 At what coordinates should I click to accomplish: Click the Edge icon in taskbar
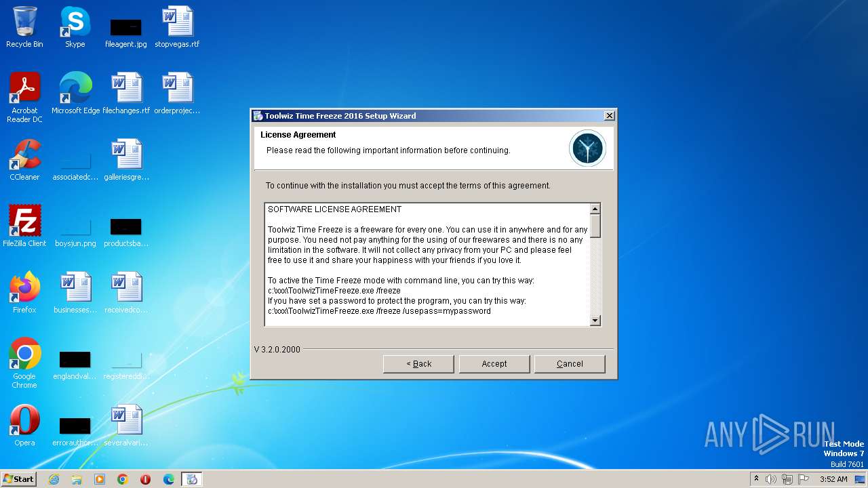point(169,479)
